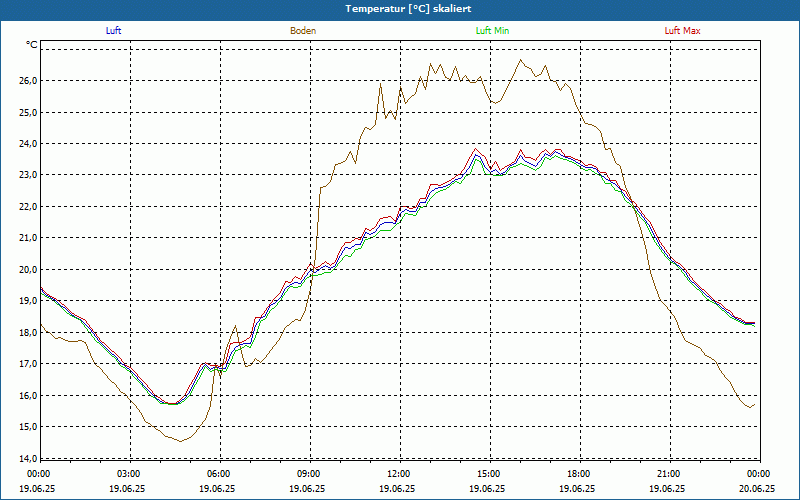Click the 23,0 y-axis value

tap(29, 175)
